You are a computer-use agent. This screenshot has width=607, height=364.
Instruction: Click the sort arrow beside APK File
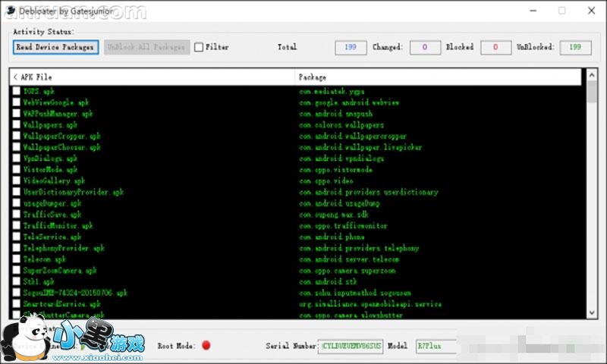click(x=16, y=77)
